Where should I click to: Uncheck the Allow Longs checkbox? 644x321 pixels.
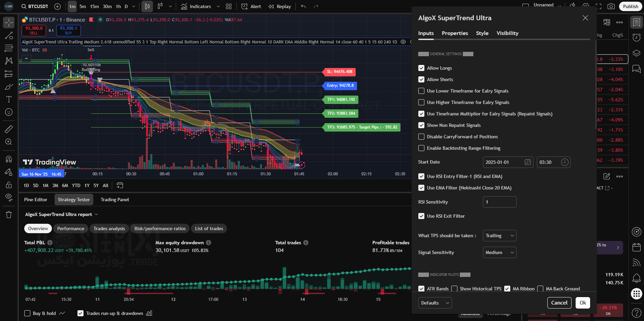tap(421, 68)
